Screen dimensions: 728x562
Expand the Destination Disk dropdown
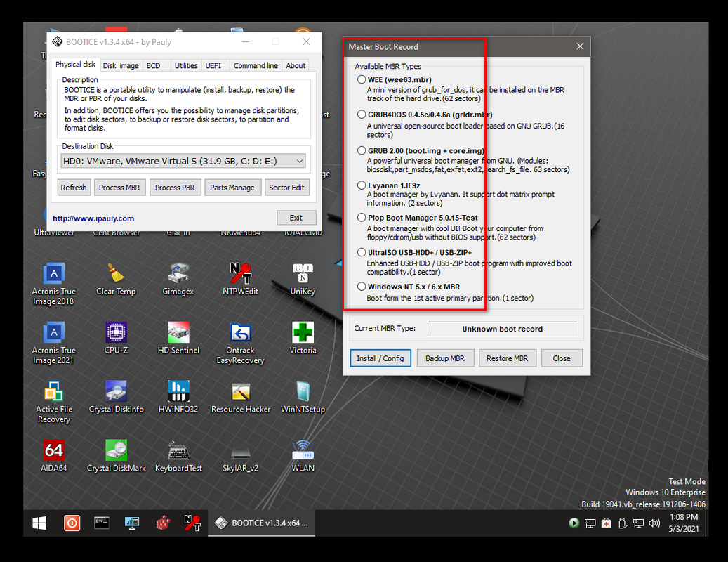300,161
